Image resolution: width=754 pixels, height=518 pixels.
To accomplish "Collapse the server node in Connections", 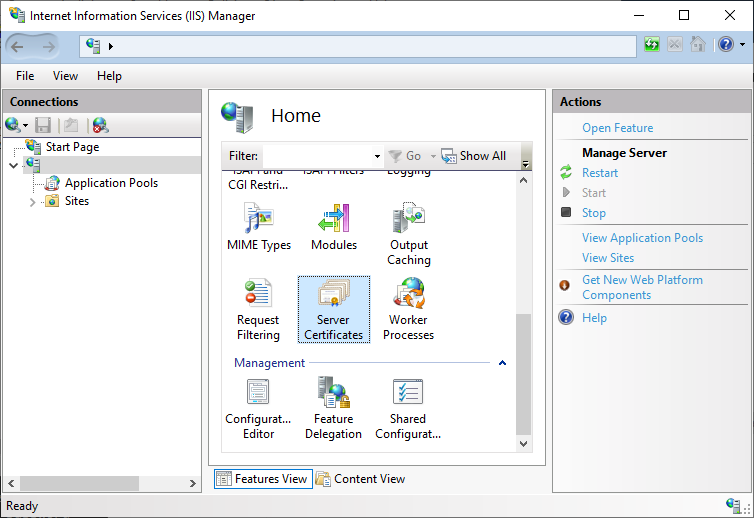I will 12,165.
